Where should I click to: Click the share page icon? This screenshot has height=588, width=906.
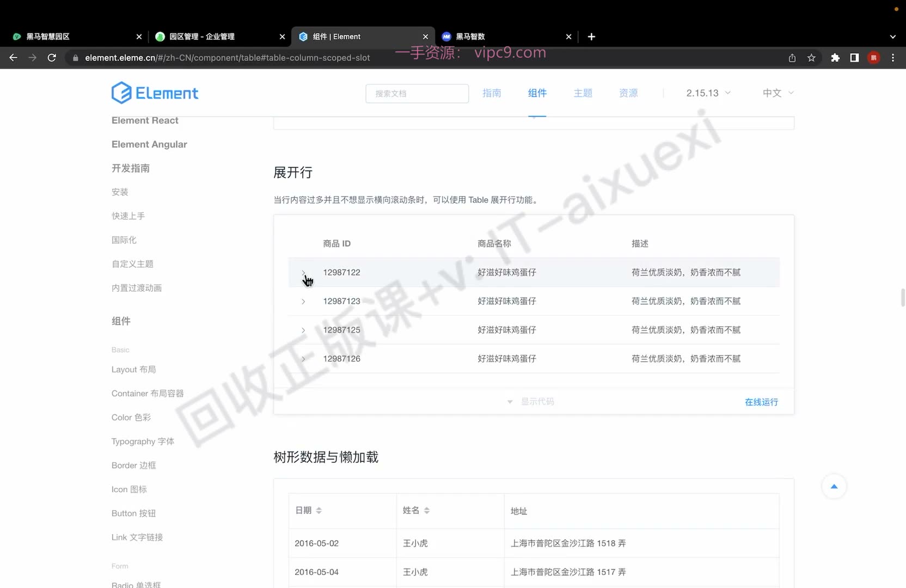(x=792, y=58)
